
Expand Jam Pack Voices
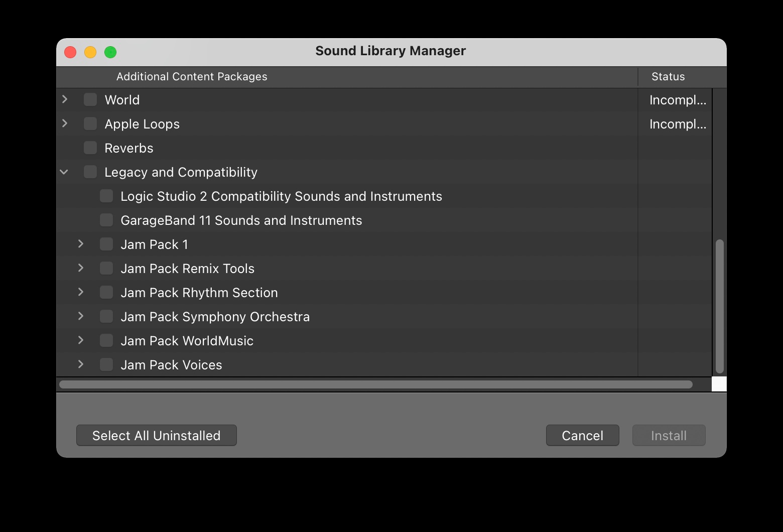[81, 364]
